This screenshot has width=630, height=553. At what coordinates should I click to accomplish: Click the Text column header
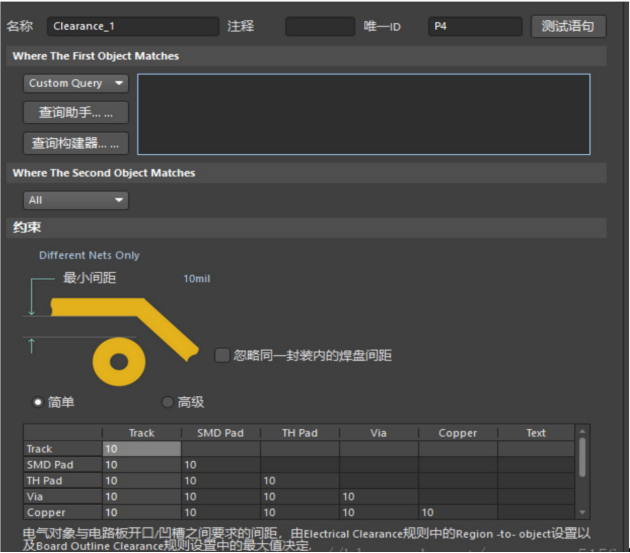tap(536, 433)
